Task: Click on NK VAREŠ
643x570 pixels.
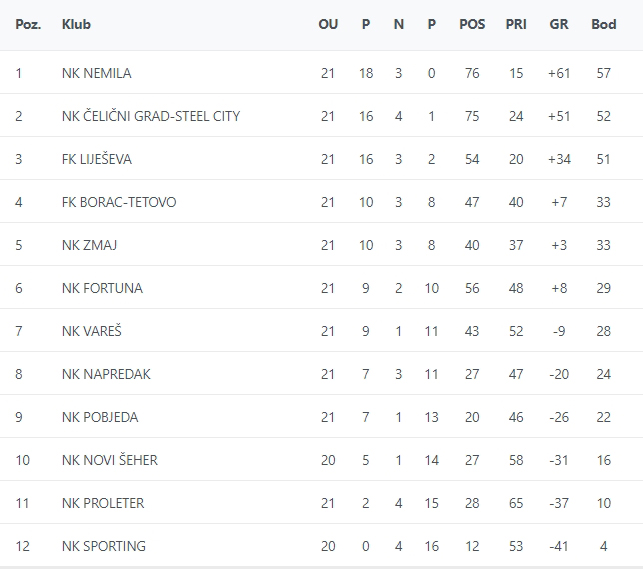Action: pyautogui.click(x=91, y=331)
